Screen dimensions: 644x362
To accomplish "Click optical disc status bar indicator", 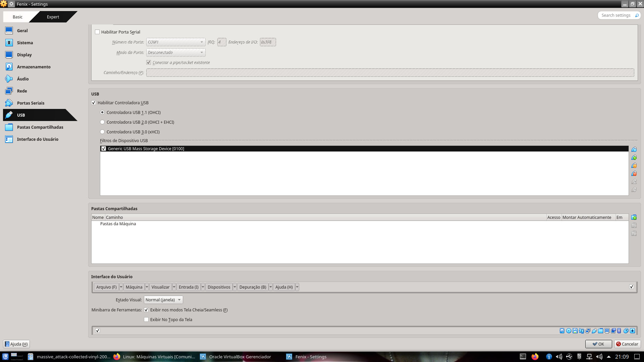I will click(569, 331).
